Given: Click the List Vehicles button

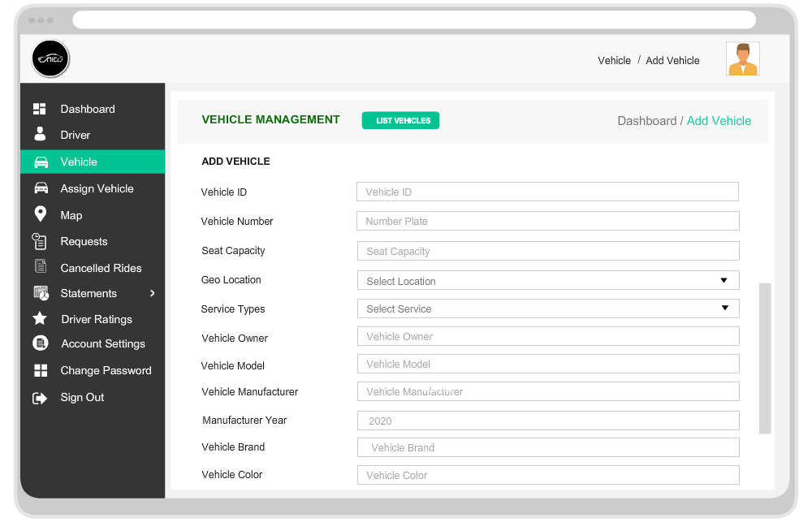Looking at the screenshot, I should pyautogui.click(x=401, y=120).
